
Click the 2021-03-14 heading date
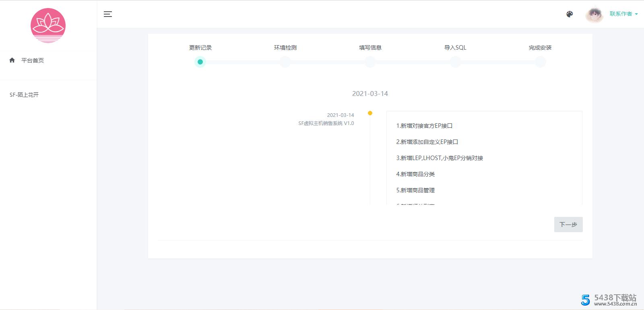pos(370,94)
